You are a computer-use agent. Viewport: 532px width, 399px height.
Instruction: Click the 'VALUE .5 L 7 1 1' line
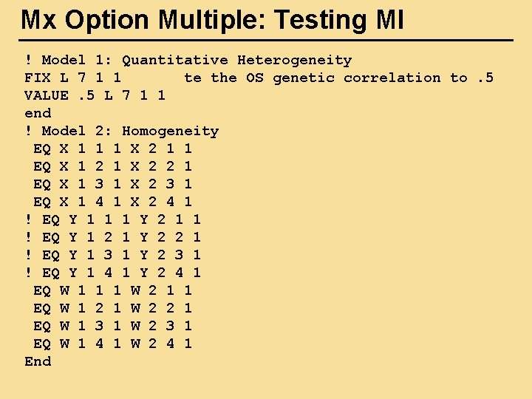pyautogui.click(x=95, y=95)
